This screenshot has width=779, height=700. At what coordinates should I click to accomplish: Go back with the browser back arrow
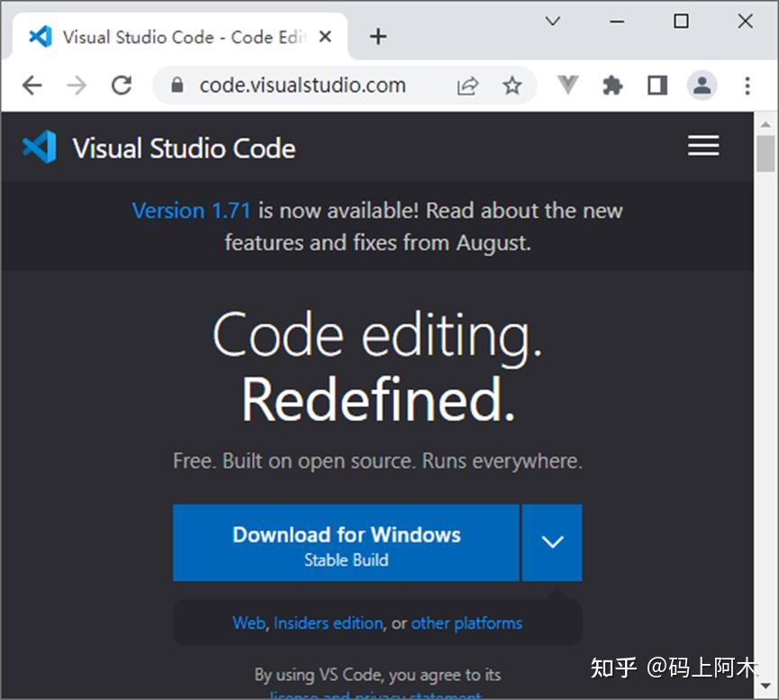pyautogui.click(x=32, y=86)
